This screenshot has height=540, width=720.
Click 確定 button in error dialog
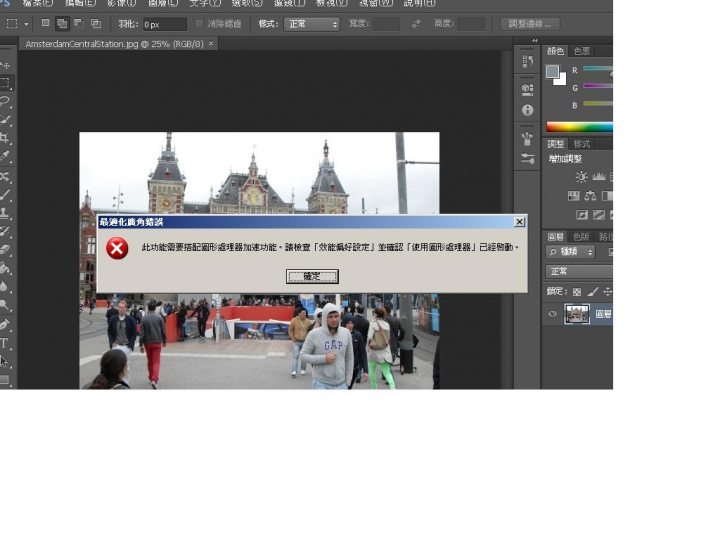(x=312, y=276)
